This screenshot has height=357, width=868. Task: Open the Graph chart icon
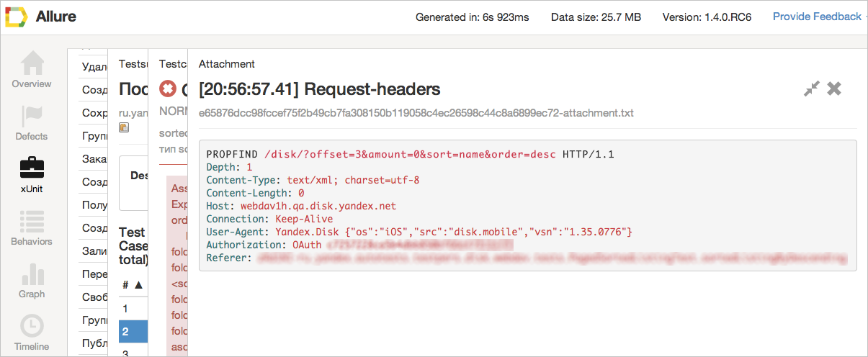(x=32, y=274)
